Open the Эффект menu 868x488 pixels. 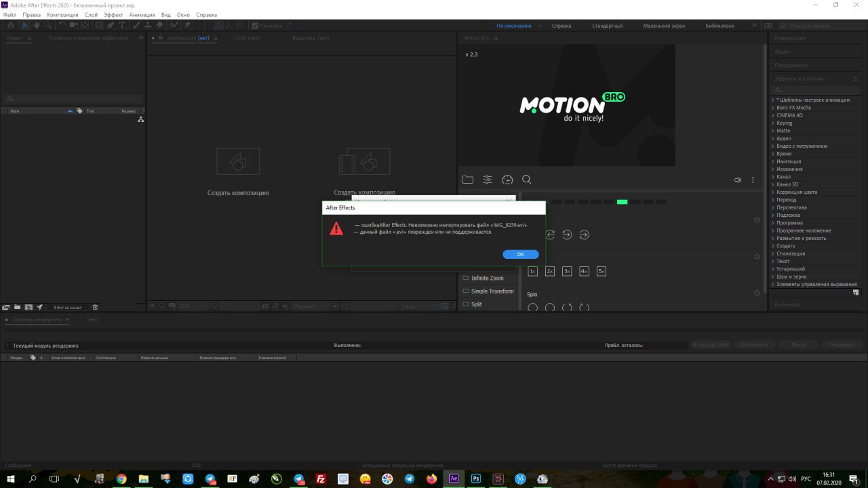click(x=113, y=14)
